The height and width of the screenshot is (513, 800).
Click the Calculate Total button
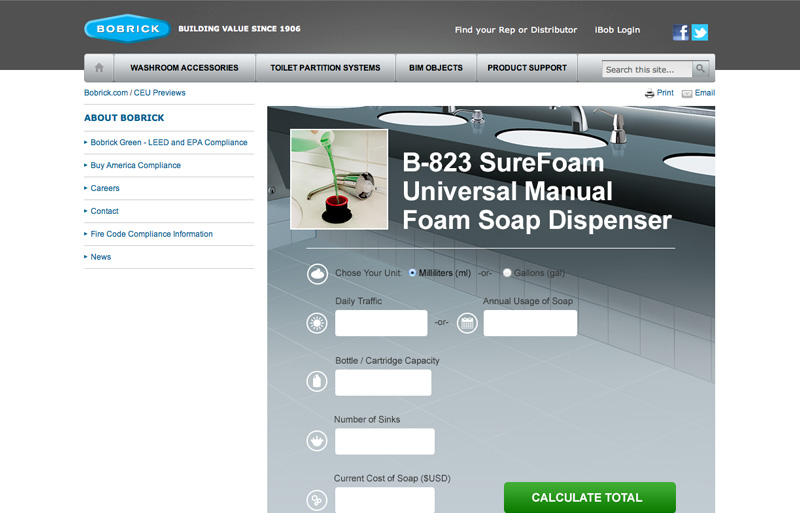coord(589,497)
